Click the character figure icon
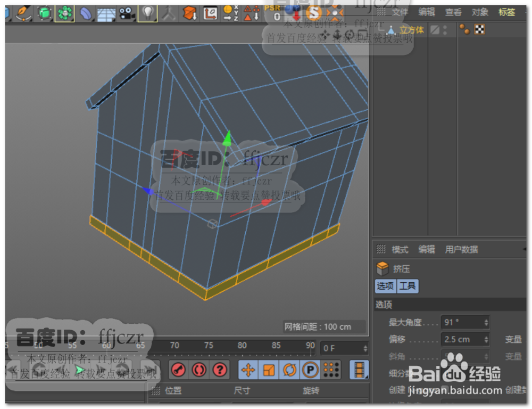The width and height of the screenshot is (532, 409). (168, 13)
